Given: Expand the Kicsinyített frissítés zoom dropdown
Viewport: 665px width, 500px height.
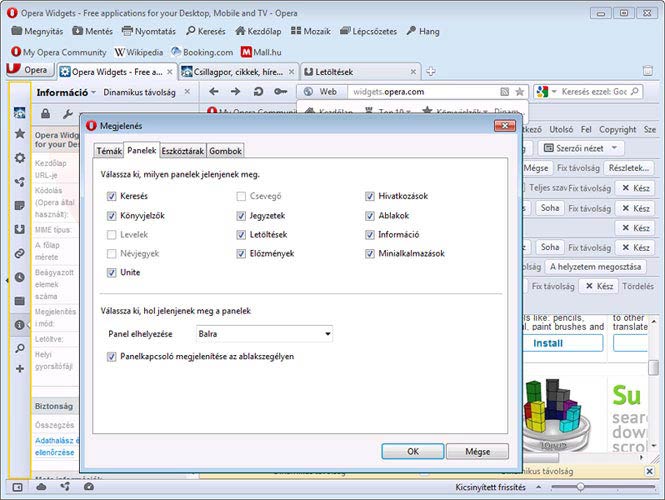Looking at the screenshot, I should point(538,487).
